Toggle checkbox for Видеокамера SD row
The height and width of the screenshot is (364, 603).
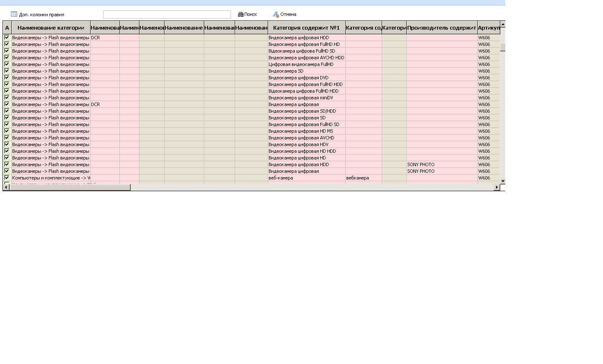(x=7, y=71)
